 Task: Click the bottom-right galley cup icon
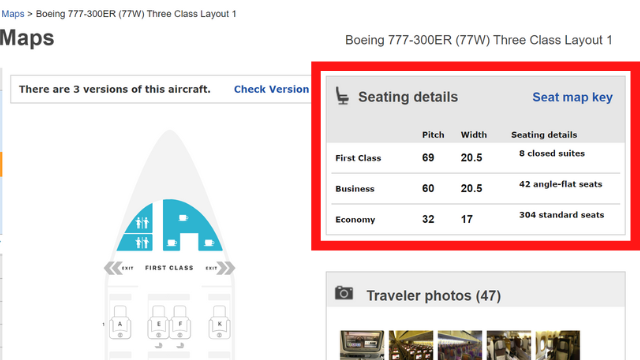[209, 243]
